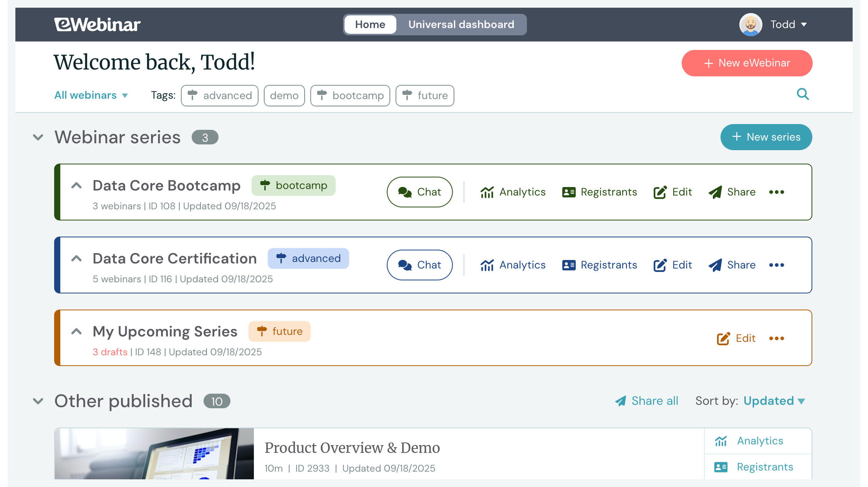Toggle the advanced tag filter

pos(220,96)
